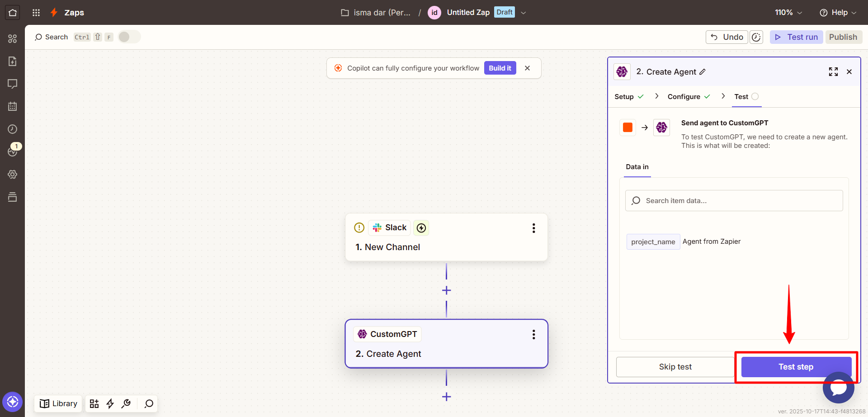The image size is (868, 417).
Task: Click the instant trigger bolt icon on Slack step
Action: tap(421, 228)
